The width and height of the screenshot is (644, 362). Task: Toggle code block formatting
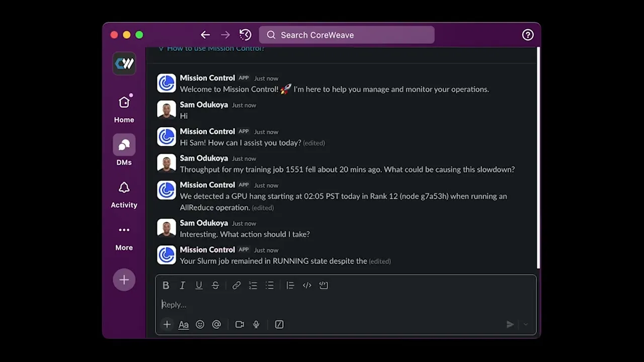coord(324,285)
